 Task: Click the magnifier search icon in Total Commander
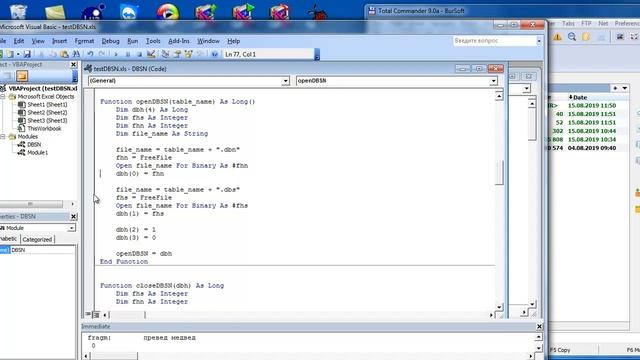point(572,37)
